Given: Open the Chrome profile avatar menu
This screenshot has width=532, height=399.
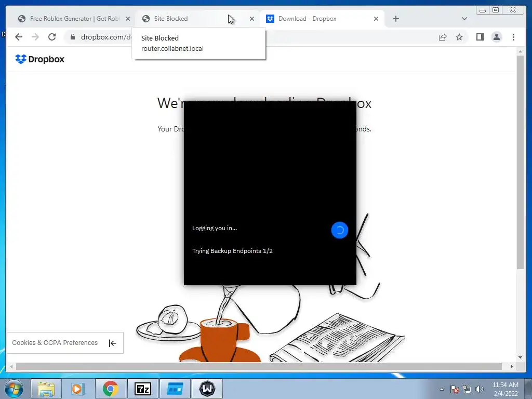Looking at the screenshot, I should tap(496, 37).
